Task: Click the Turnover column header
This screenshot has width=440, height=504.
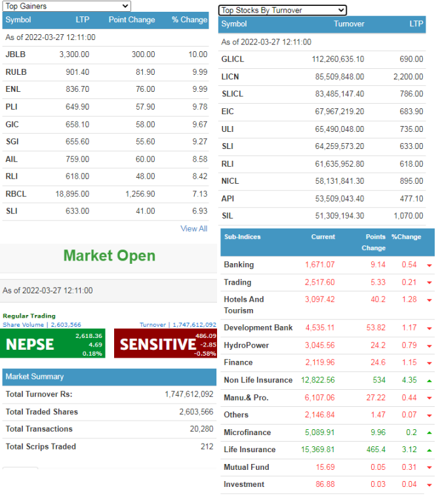Action: pos(349,24)
